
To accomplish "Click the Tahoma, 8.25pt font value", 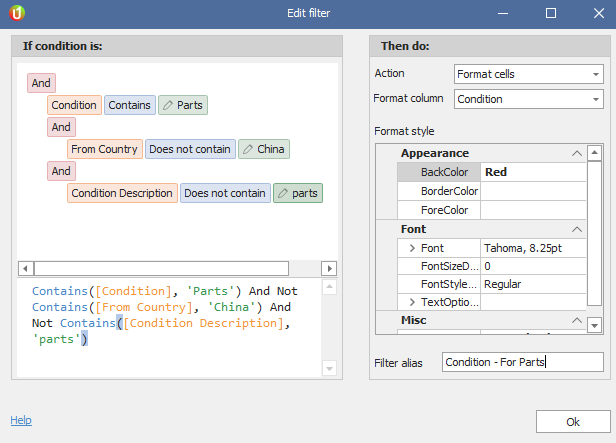I will tap(533, 248).
